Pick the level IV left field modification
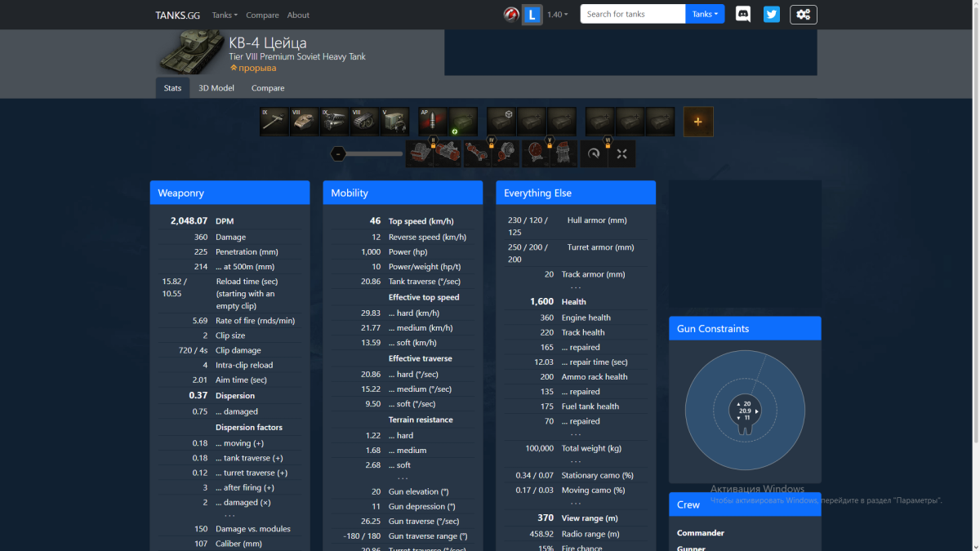Viewport: 980px width, 551px height. (478, 153)
